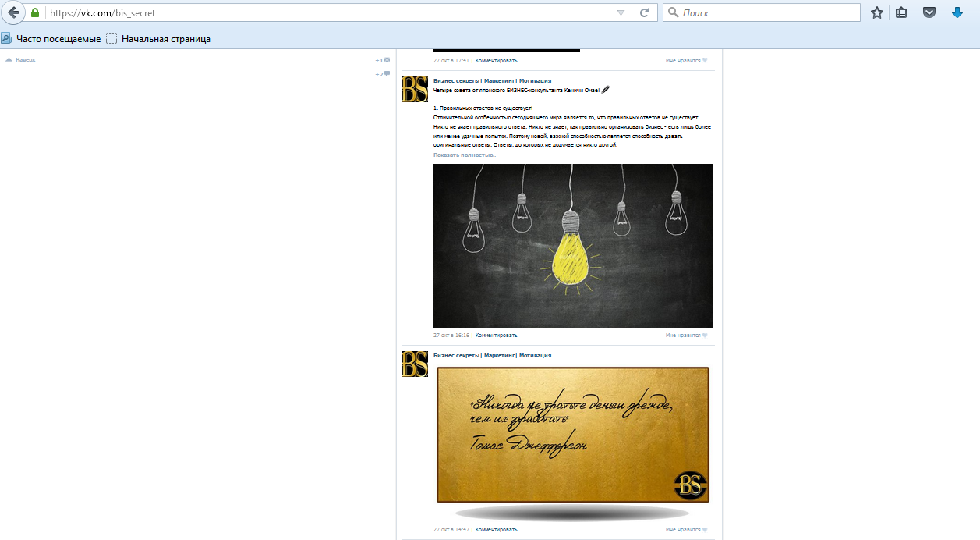Reload the page with the refresh icon
This screenshot has width=980, height=540.
(x=644, y=12)
